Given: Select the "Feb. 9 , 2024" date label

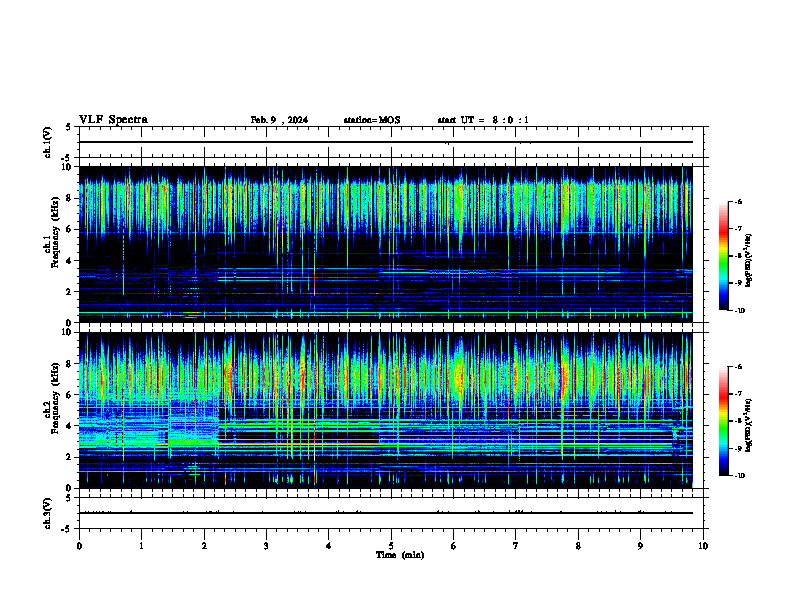Looking at the screenshot, I should pyautogui.click(x=279, y=120).
